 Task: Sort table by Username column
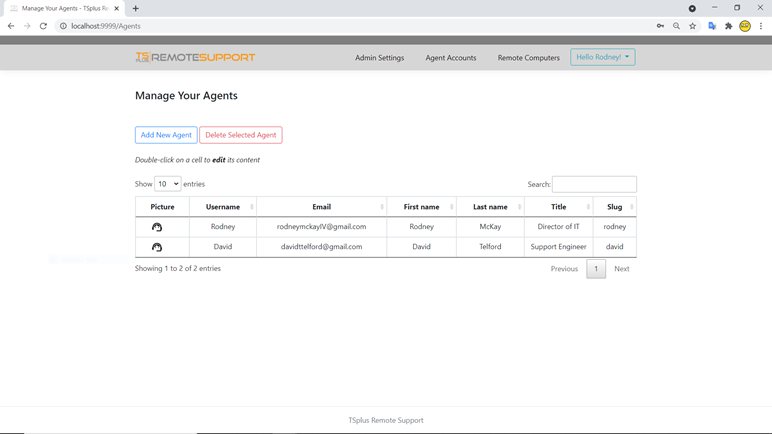tap(223, 207)
